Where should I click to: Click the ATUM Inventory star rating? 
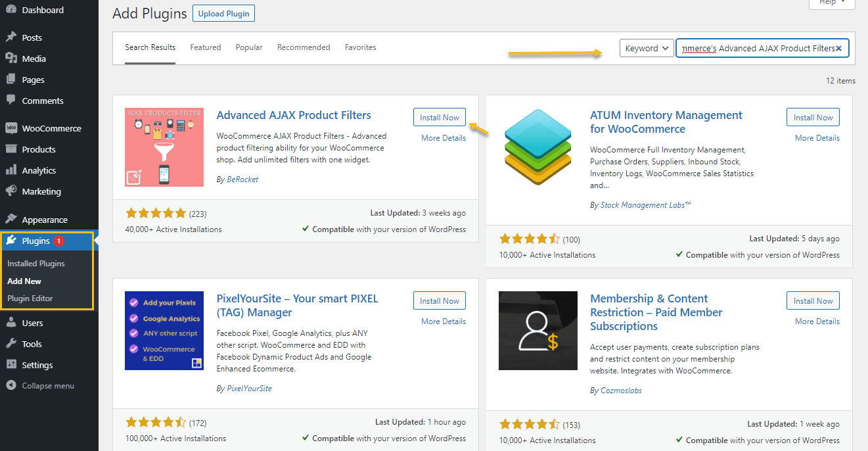point(530,239)
